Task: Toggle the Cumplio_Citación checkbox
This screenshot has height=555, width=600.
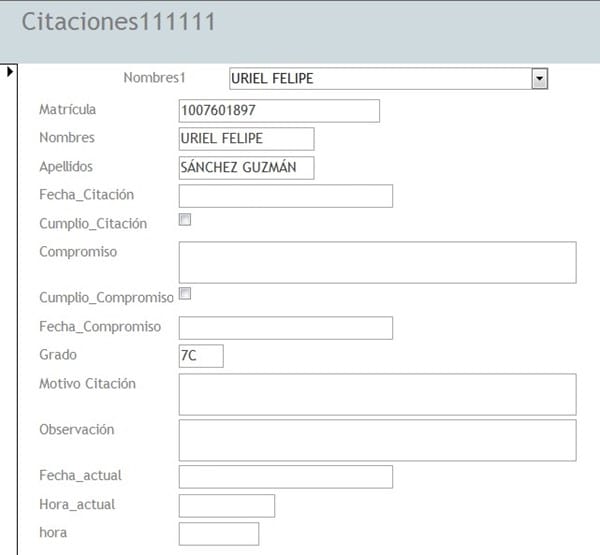Action: pyautogui.click(x=184, y=220)
